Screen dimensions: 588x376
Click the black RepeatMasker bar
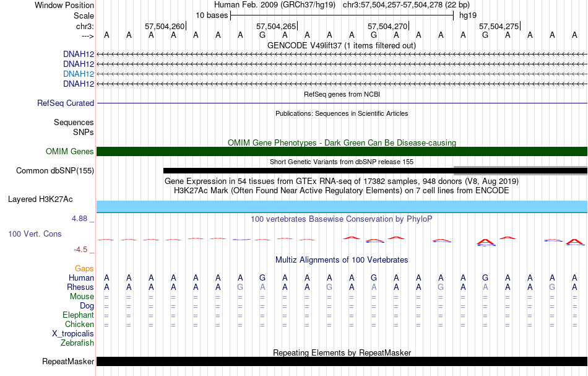pos(342,361)
